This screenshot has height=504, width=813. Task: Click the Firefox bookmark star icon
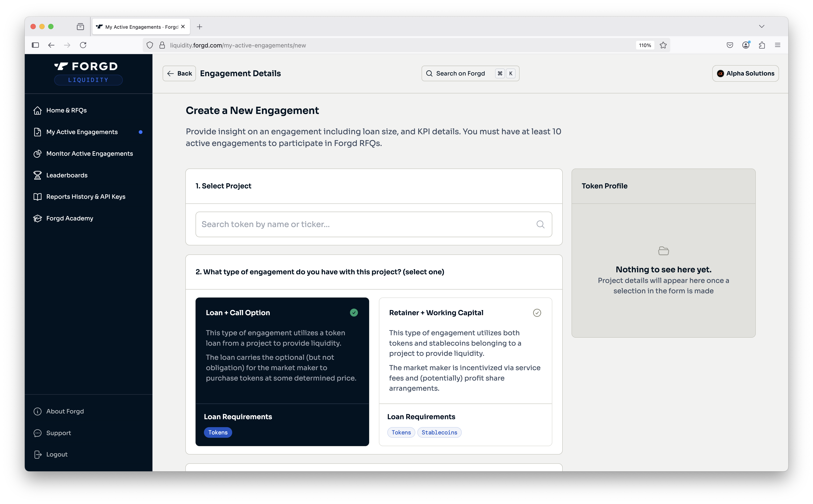[663, 45]
